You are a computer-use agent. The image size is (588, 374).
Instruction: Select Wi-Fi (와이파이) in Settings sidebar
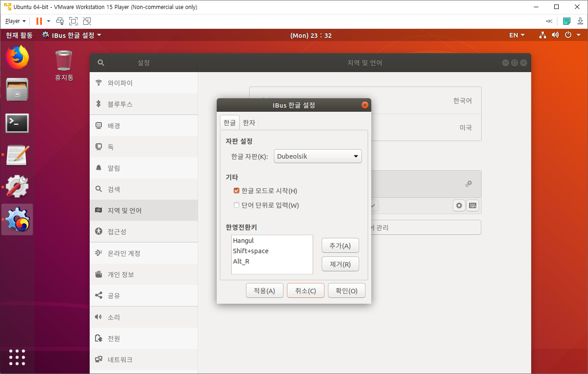pyautogui.click(x=144, y=83)
